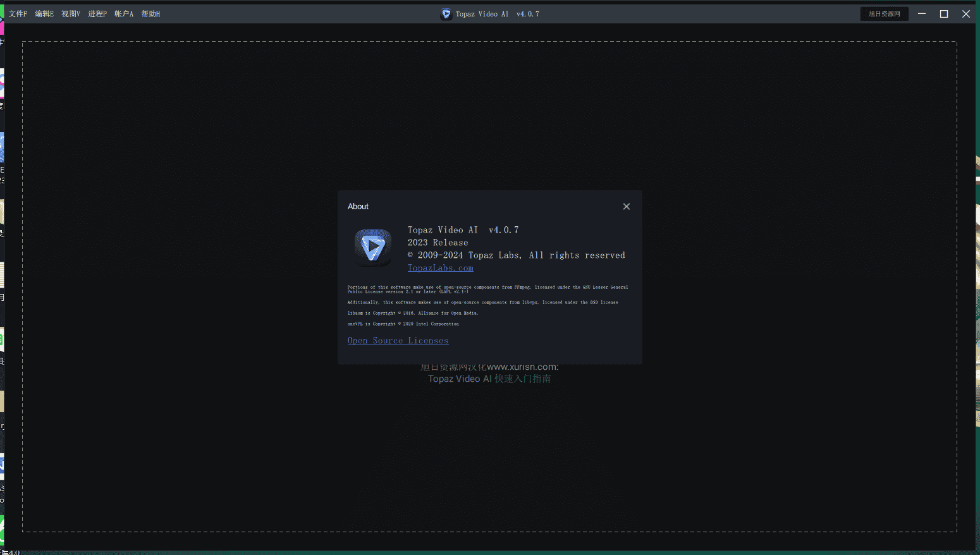This screenshot has height=555, width=980.
Task: Open the Topaz Video AI 快速入门指南 link
Action: [x=489, y=379]
